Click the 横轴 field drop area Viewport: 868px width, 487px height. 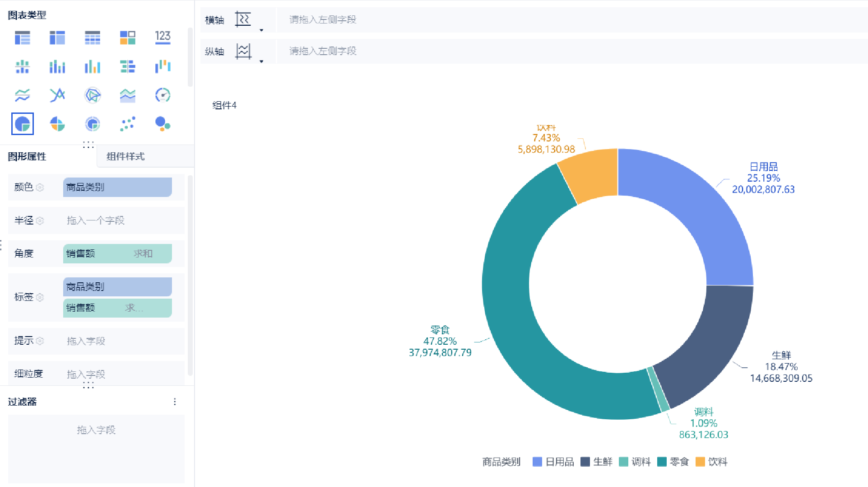pos(572,20)
